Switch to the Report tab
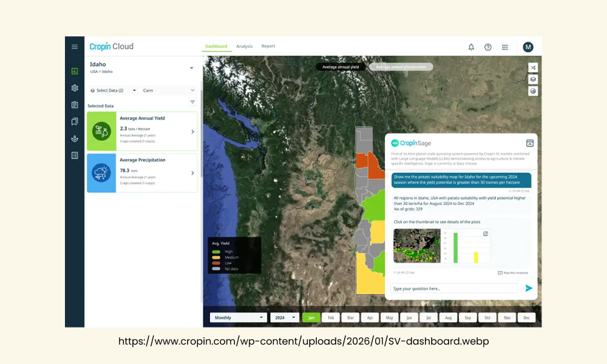Viewport: 607px width, 364px height. [x=268, y=46]
